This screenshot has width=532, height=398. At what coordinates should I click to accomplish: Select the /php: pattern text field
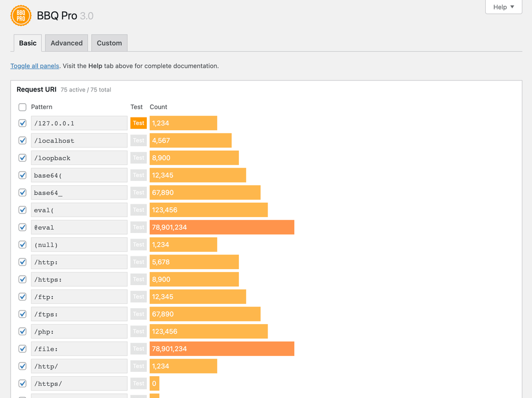pyautogui.click(x=79, y=331)
